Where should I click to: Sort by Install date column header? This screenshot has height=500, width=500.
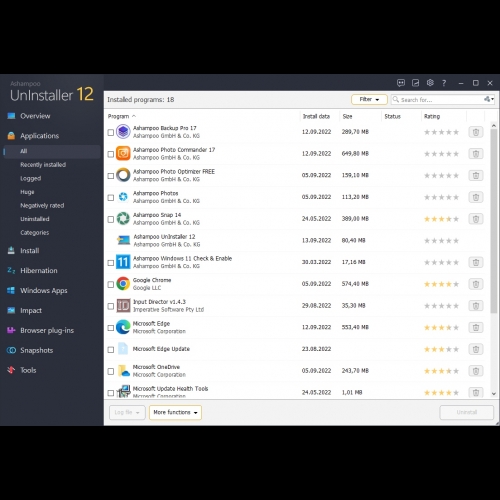pos(316,116)
